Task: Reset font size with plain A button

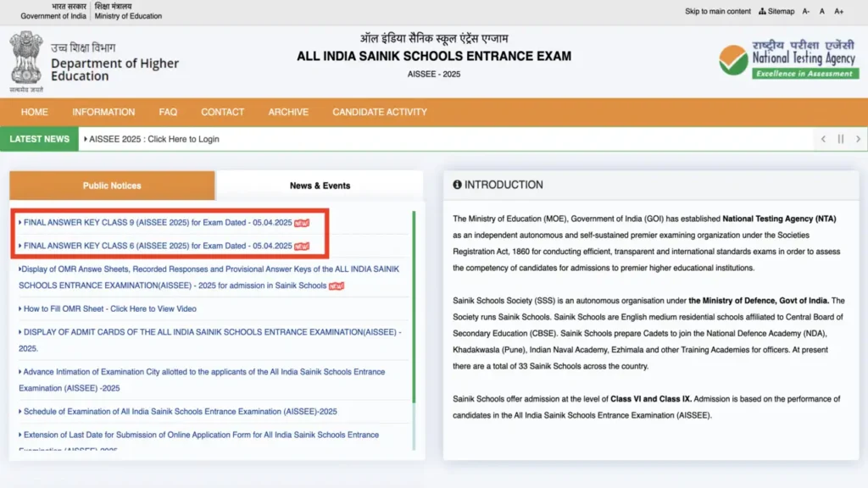Action: pos(822,11)
